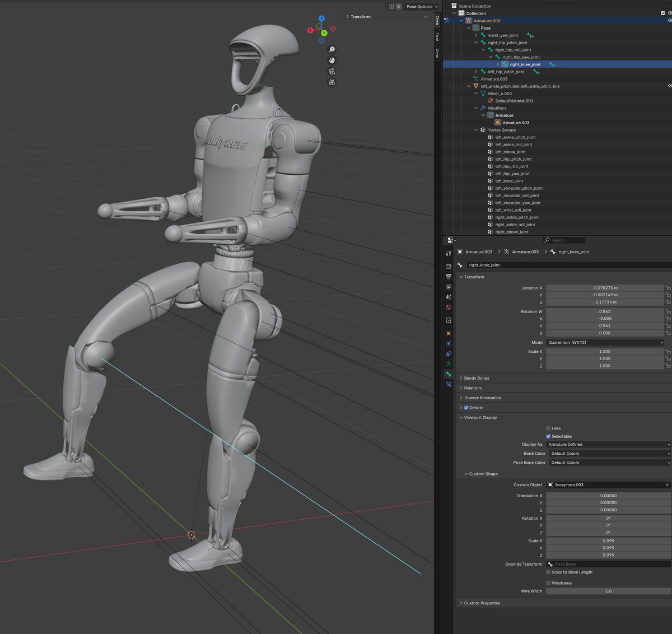Screen dimensions: 672x634
Task: Click the Wire Width slider field
Action: tap(608, 591)
